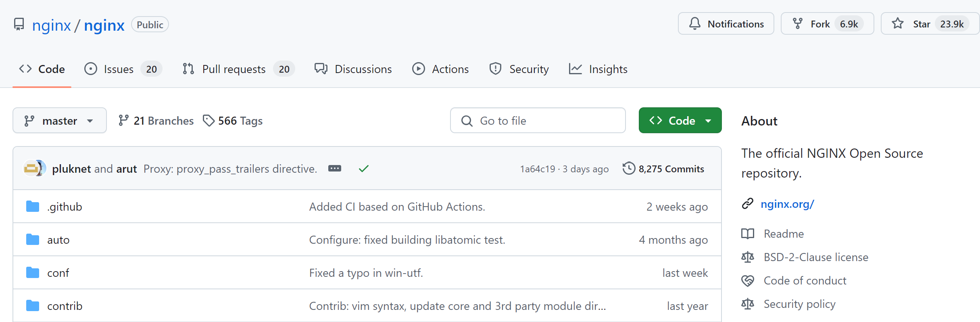
Task: Open the Insights tab
Action: pyautogui.click(x=608, y=69)
